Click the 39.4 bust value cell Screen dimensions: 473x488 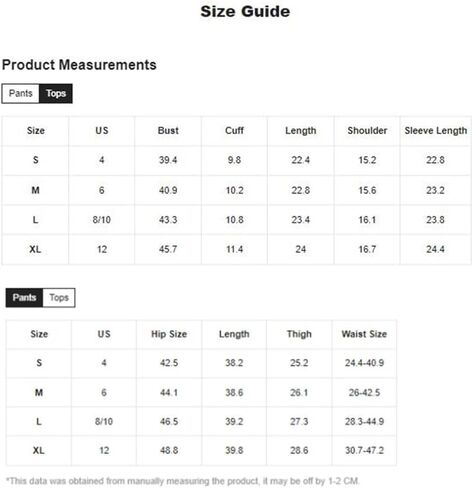tap(168, 160)
